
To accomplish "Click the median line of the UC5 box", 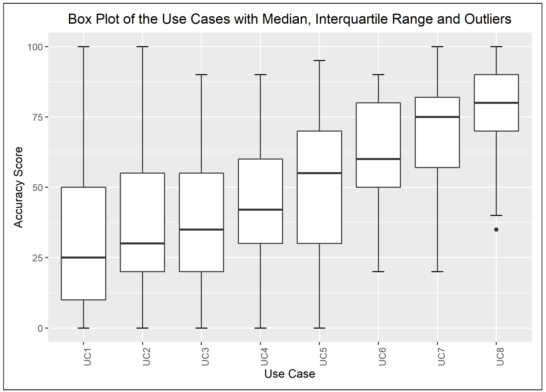I will (319, 173).
